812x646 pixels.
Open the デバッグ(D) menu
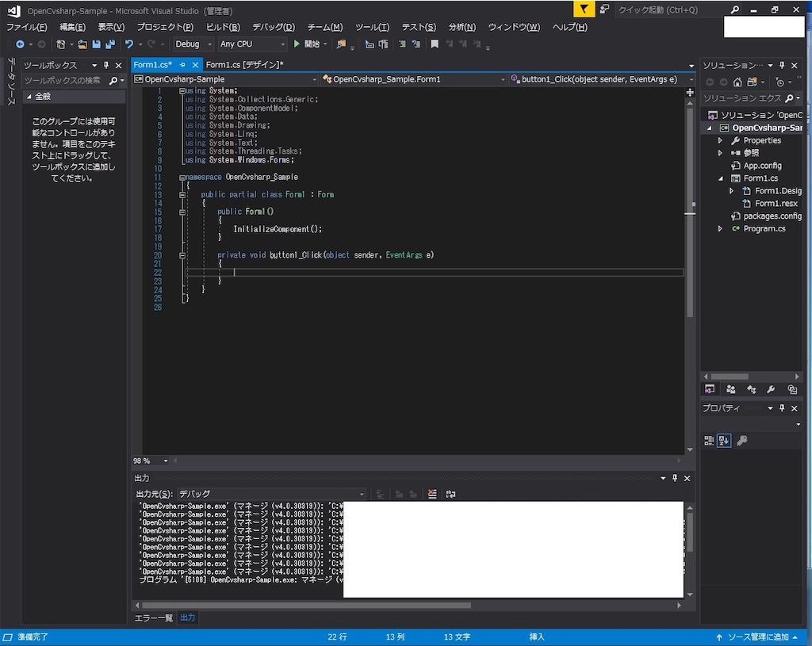tap(274, 27)
